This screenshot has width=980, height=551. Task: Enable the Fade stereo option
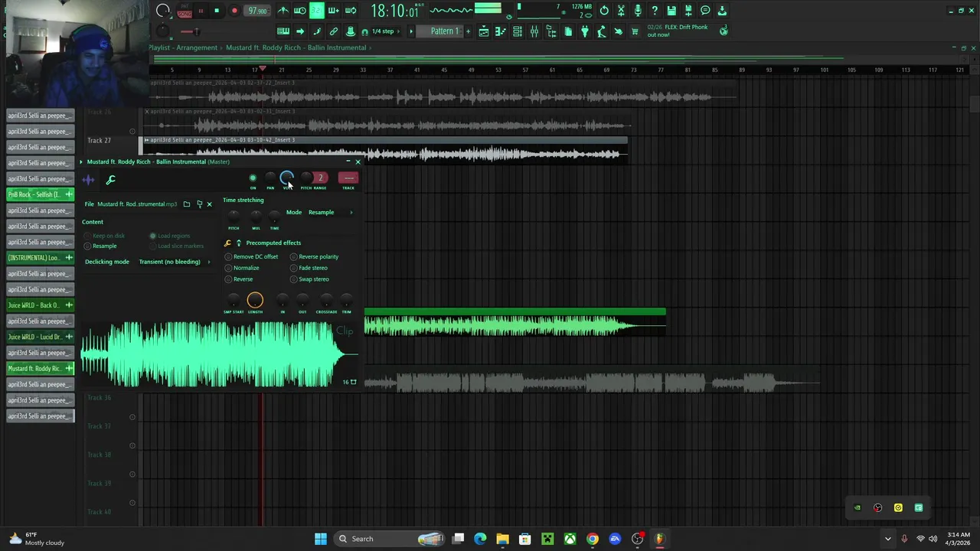[x=309, y=268]
